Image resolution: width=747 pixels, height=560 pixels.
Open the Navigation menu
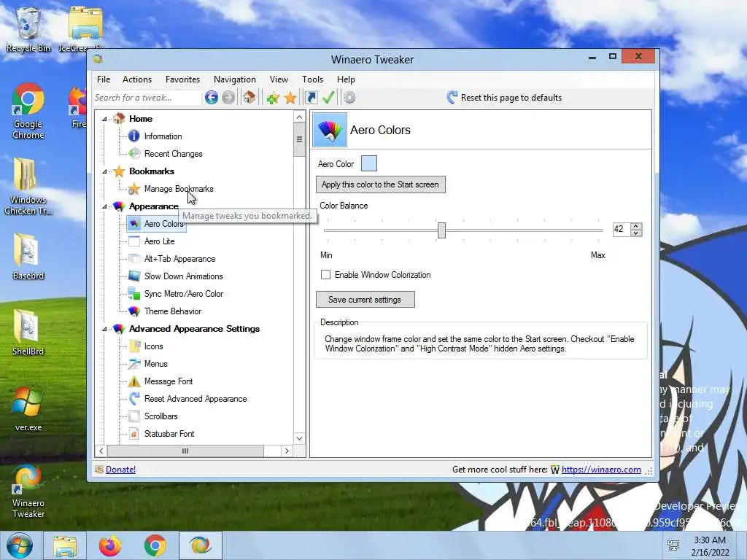point(235,79)
